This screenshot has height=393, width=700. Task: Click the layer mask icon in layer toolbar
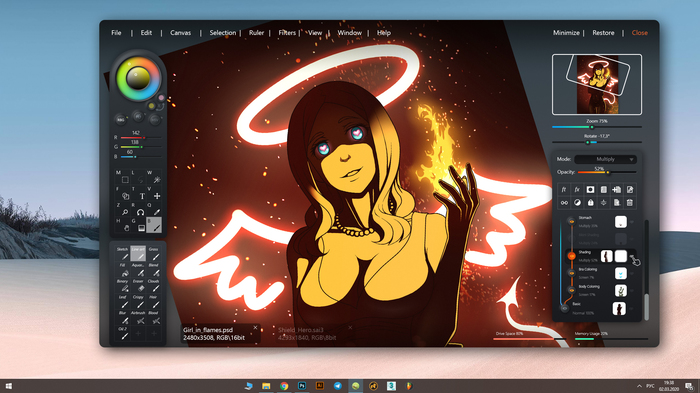pos(590,189)
